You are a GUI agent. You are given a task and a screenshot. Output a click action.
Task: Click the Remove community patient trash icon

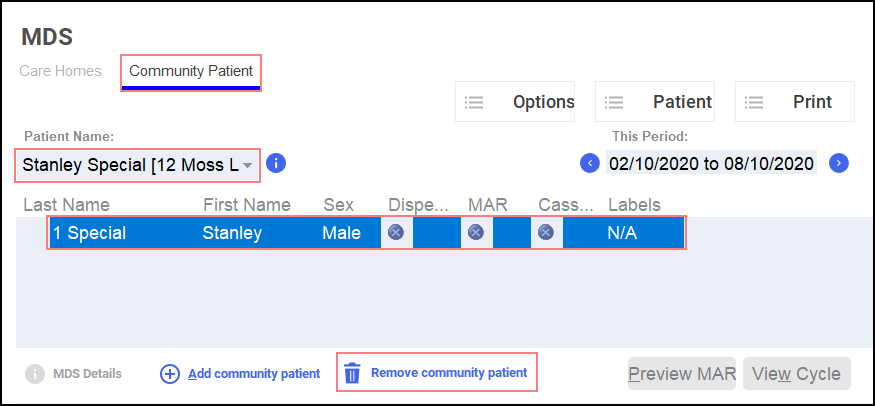click(352, 374)
